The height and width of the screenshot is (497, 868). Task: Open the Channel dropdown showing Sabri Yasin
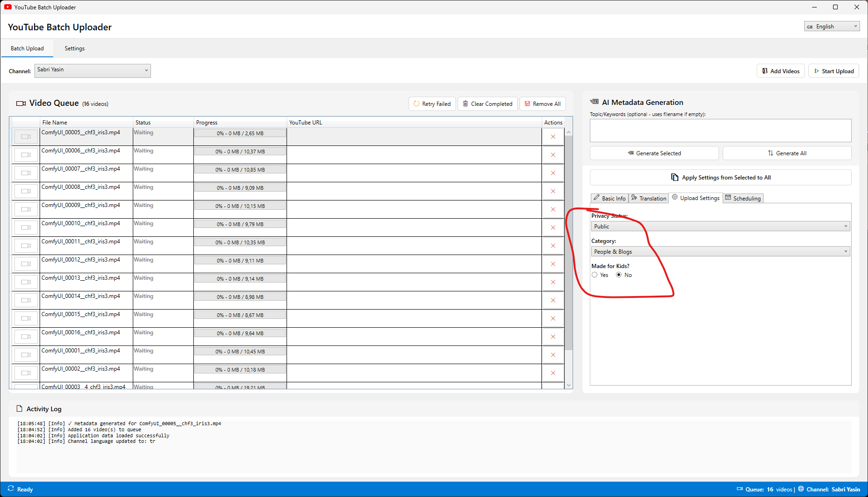click(92, 71)
